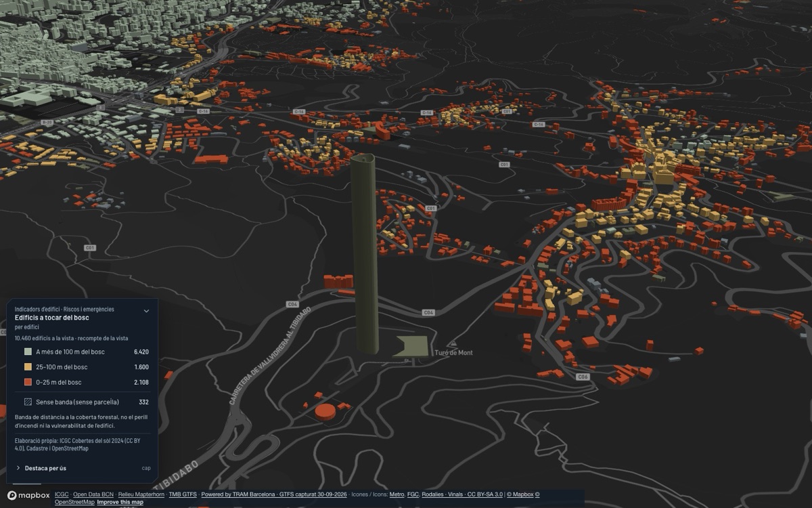Open the Open Data BCN link
This screenshot has height=508, width=812.
93,494
